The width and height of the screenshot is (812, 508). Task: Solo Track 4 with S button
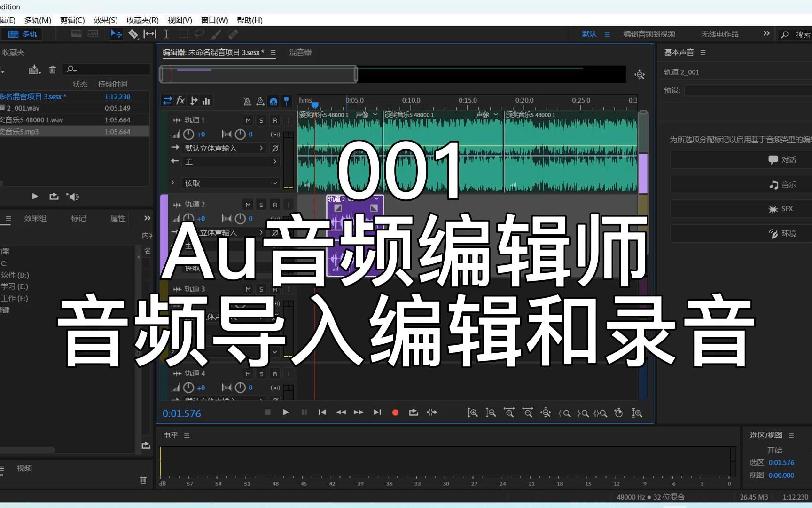click(262, 374)
